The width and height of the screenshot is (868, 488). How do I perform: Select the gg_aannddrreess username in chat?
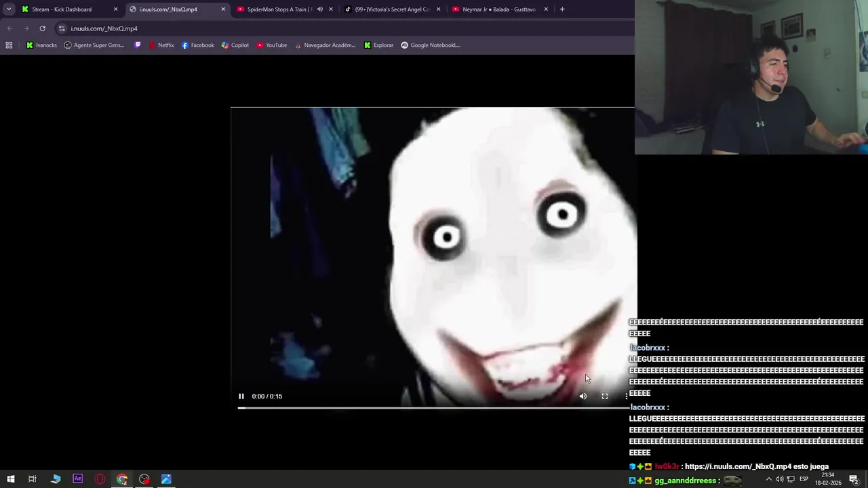(686, 481)
